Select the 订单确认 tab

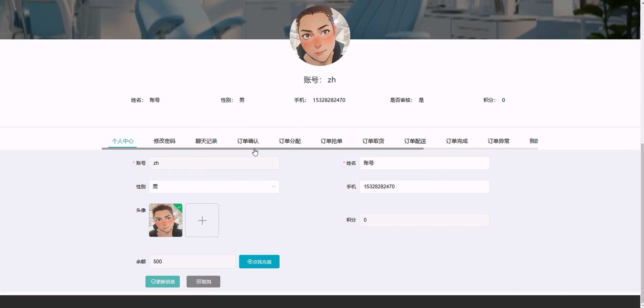click(248, 141)
